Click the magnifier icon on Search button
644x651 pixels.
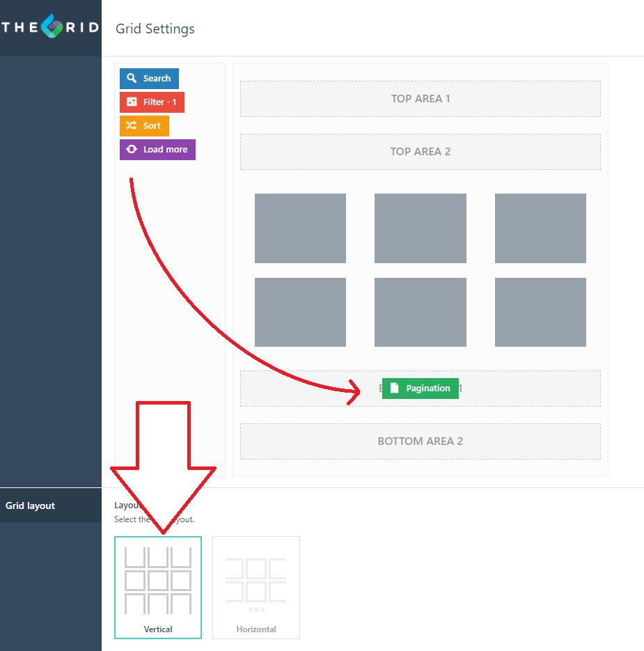click(131, 78)
